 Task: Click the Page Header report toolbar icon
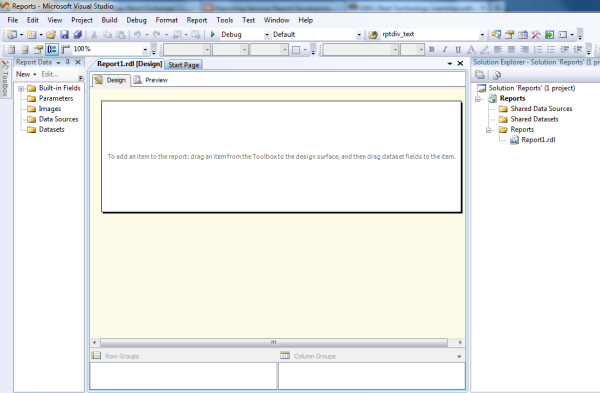(11, 49)
